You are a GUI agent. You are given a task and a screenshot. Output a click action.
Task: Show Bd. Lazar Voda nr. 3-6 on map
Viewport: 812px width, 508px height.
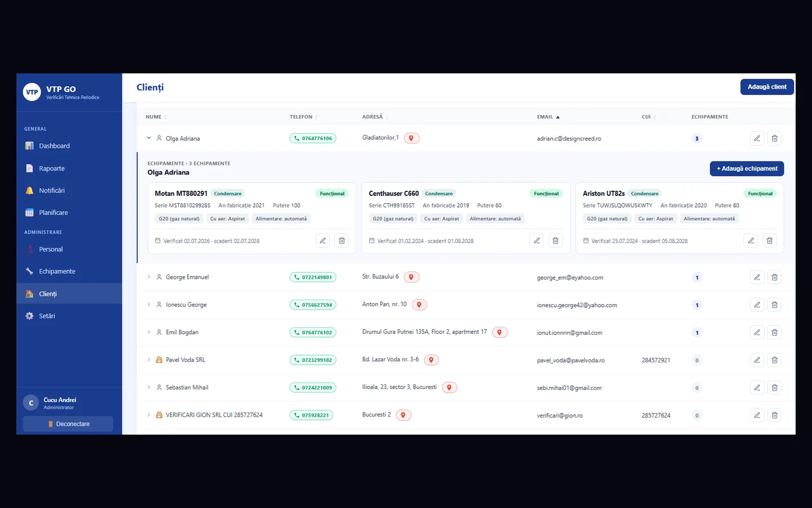pos(431,360)
